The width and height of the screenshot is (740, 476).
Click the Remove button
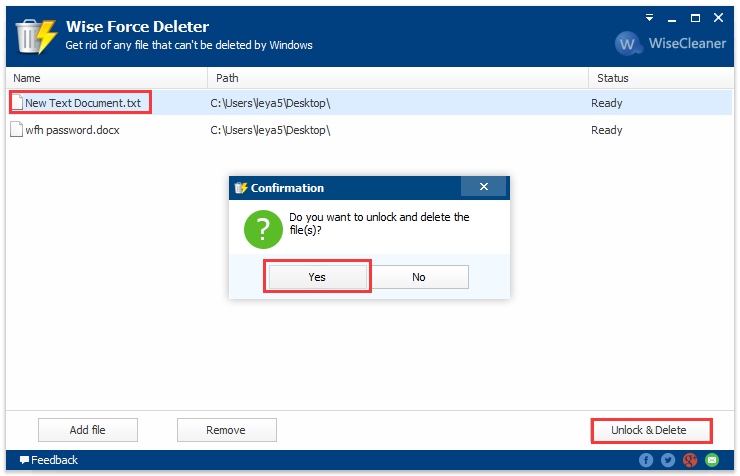click(x=227, y=430)
